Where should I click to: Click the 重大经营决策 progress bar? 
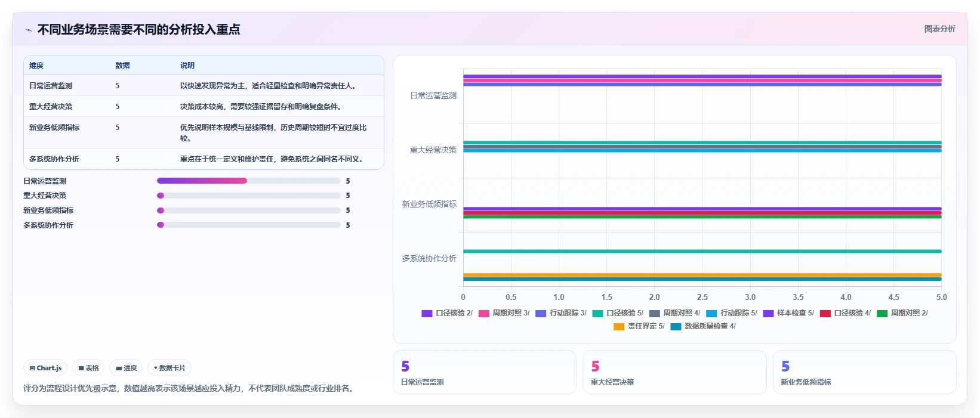coord(249,196)
